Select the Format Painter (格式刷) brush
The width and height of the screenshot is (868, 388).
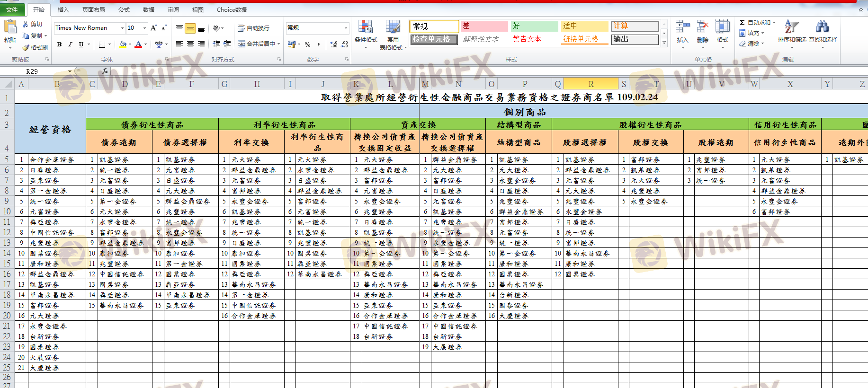pos(27,47)
